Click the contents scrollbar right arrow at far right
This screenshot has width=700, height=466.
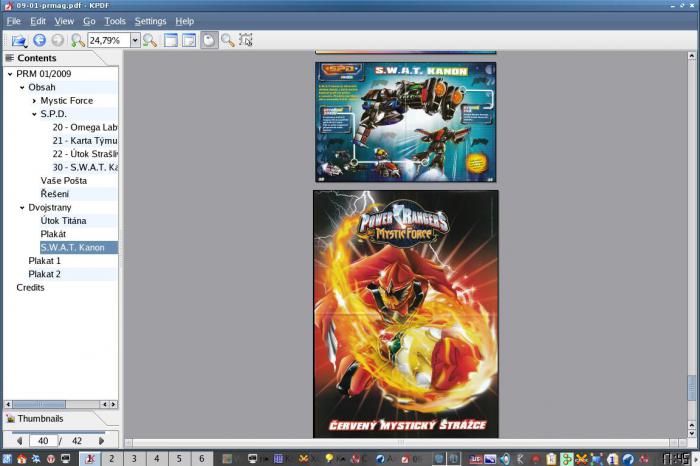[x=114, y=404]
